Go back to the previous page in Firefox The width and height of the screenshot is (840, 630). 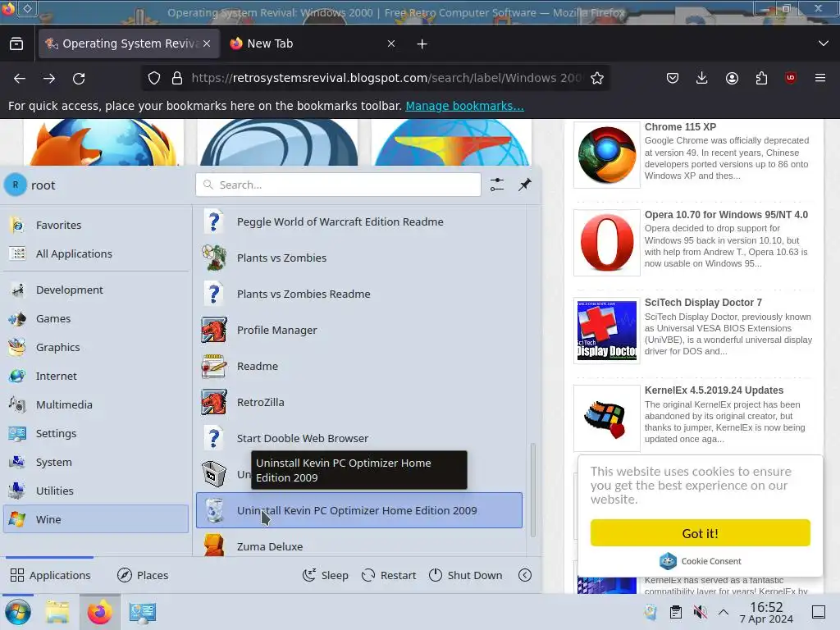click(20, 78)
